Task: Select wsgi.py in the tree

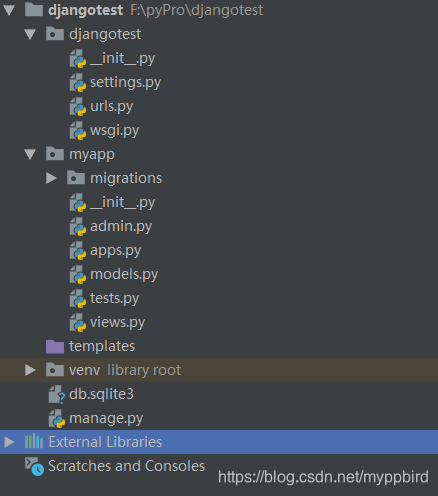Action: pos(114,131)
